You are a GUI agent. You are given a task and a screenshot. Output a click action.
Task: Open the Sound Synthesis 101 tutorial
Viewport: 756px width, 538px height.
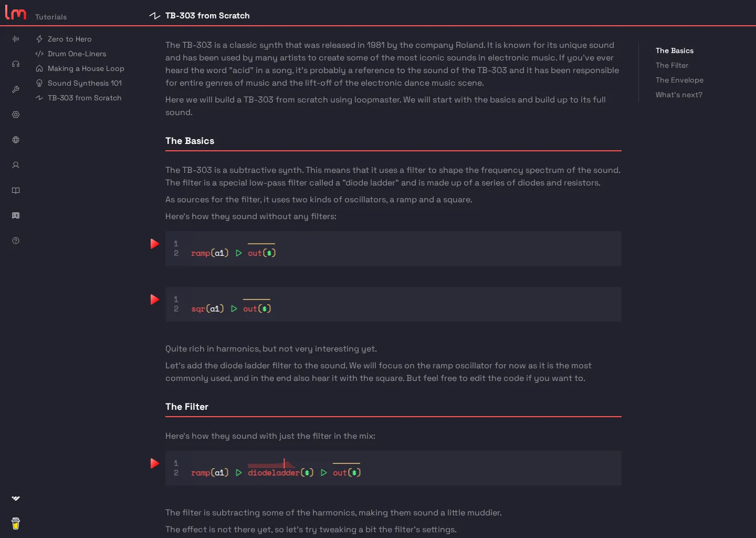85,83
